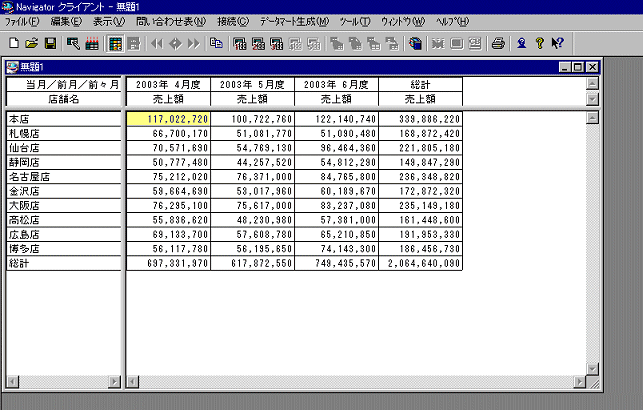The height and width of the screenshot is (410, 643).
Task: Select the 静岡店 row label
Action: tap(64, 162)
